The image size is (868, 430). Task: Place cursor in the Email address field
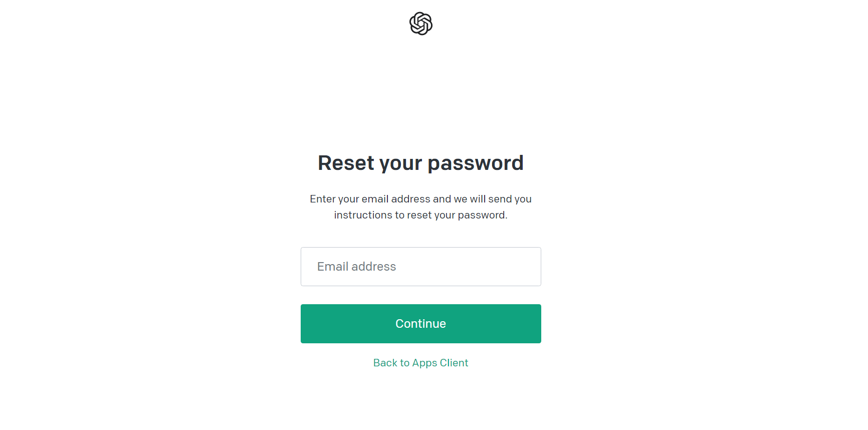[x=420, y=267]
